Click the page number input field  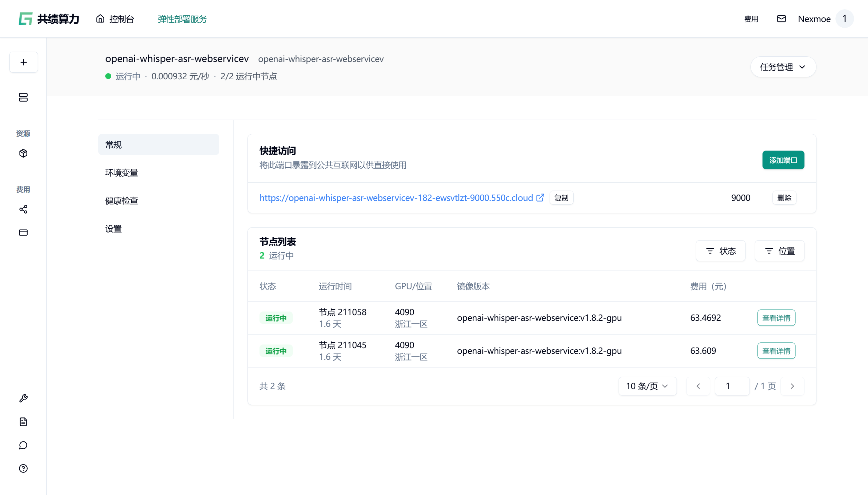click(x=732, y=386)
